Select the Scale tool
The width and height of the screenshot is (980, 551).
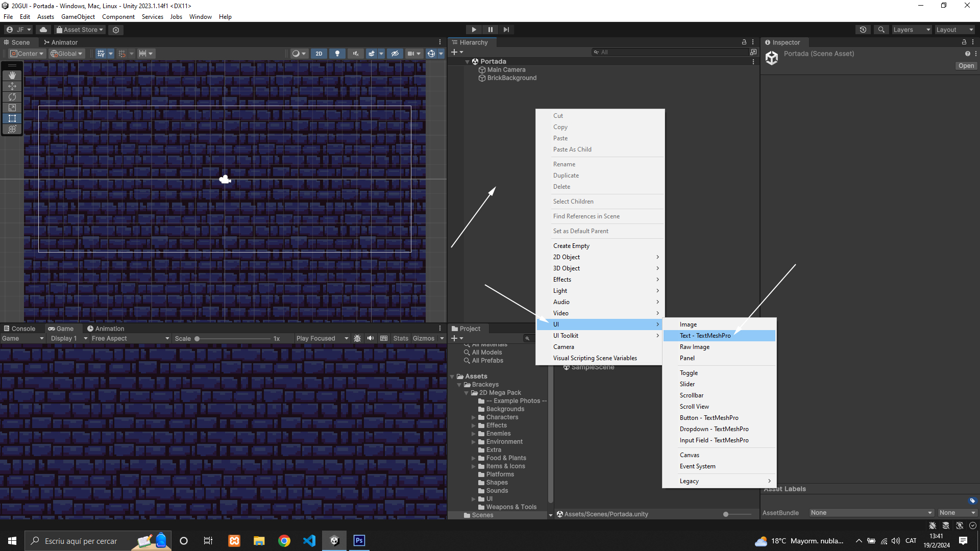[12, 108]
